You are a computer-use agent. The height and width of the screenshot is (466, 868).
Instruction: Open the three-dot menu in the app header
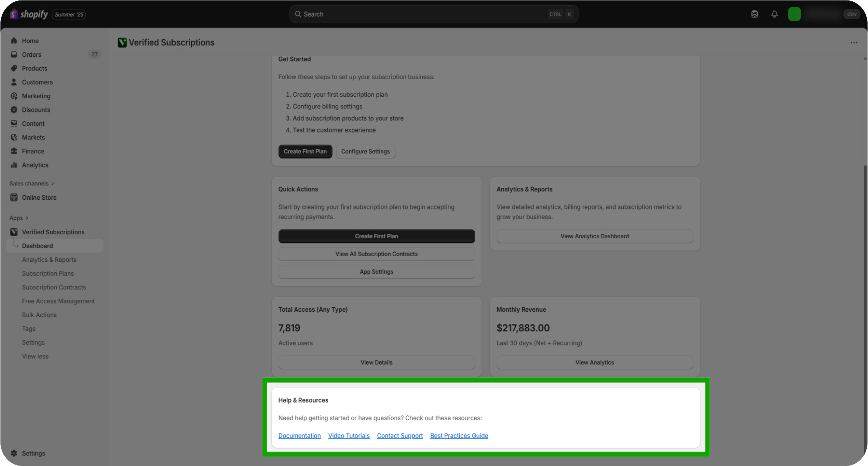click(854, 42)
